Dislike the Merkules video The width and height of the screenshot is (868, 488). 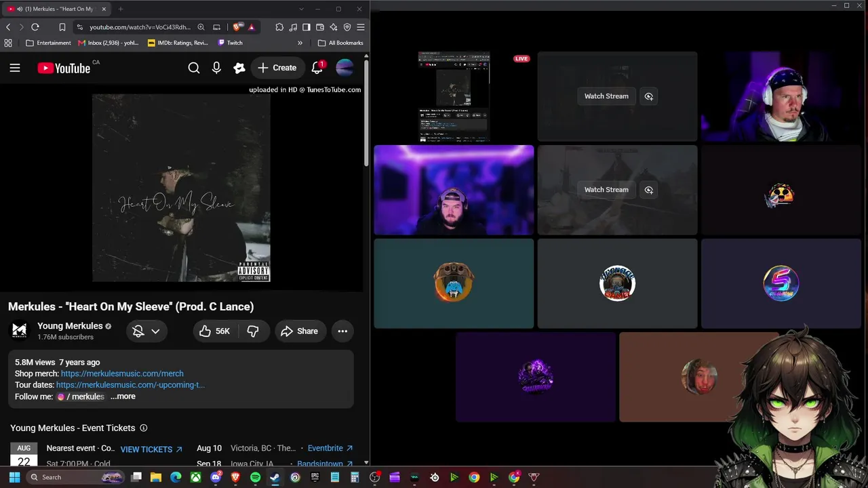pos(253,331)
